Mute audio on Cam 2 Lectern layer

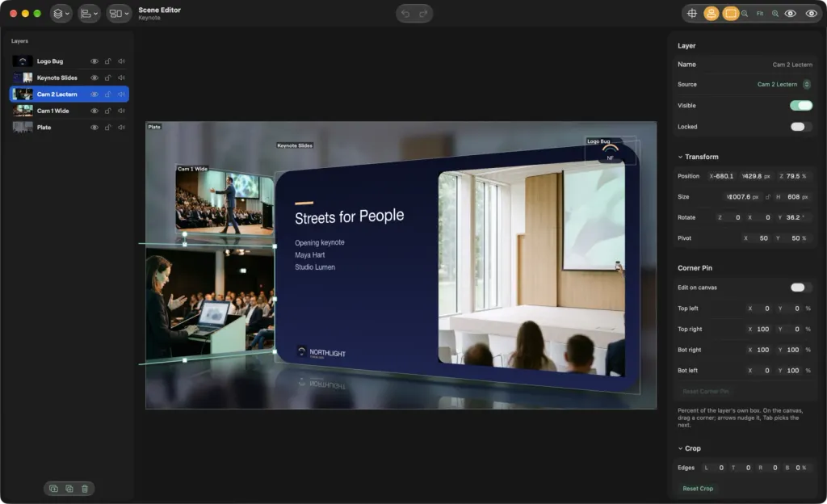tap(121, 94)
